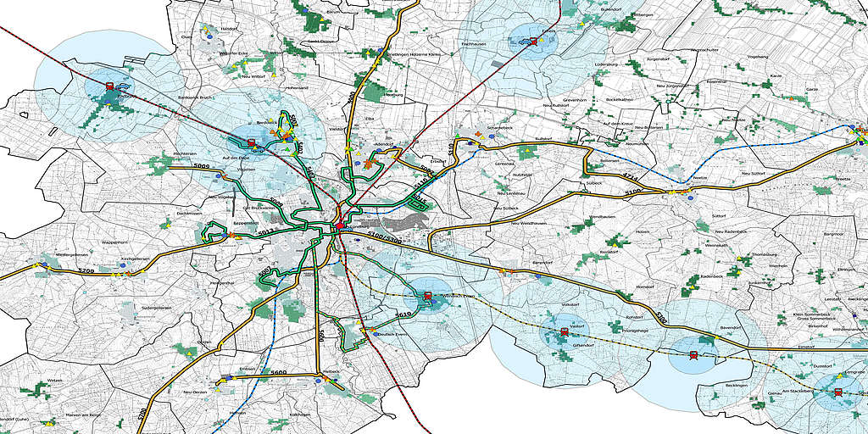Click the Adendorf place label
The height and width of the screenshot is (434, 868).
[x=384, y=144]
